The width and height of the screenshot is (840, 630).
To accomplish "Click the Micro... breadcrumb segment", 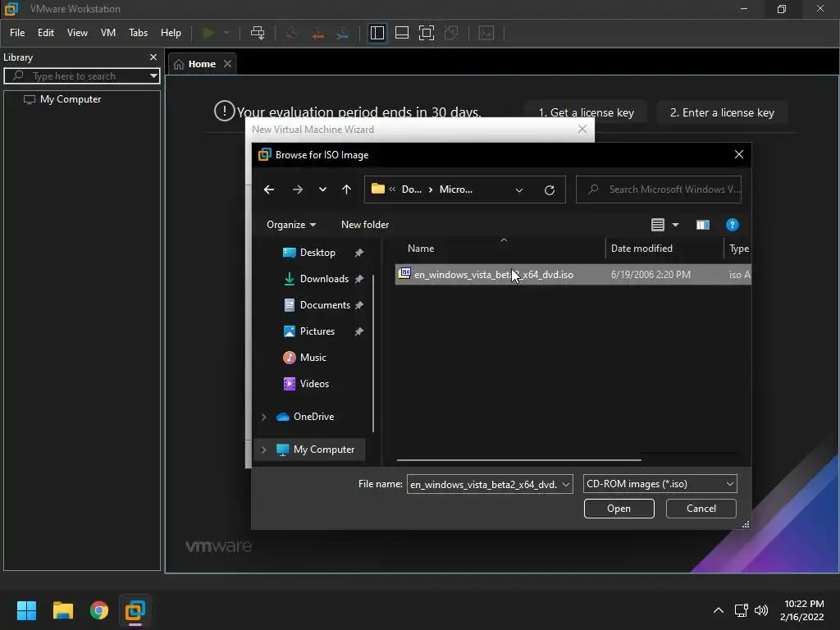I will 456,189.
